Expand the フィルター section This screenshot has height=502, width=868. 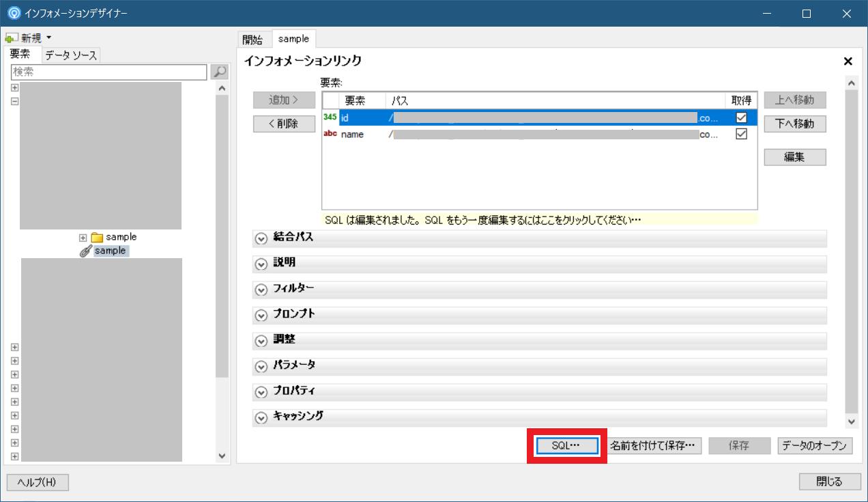point(261,290)
